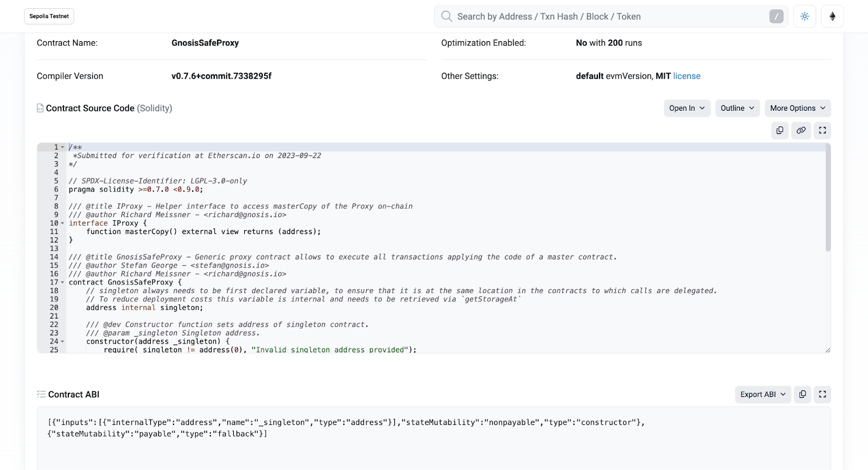Click the slash shortcut key badge
This screenshot has width=868, height=470.
click(776, 16)
